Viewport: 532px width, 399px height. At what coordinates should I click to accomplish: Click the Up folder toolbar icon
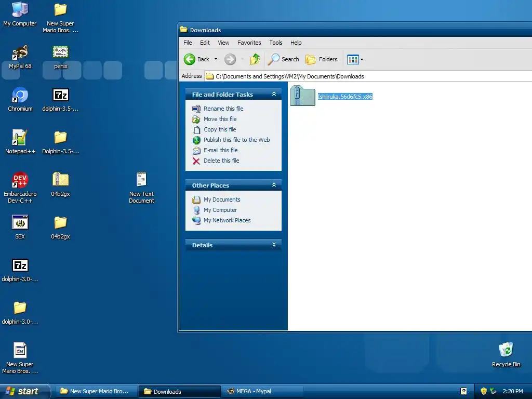(x=255, y=59)
